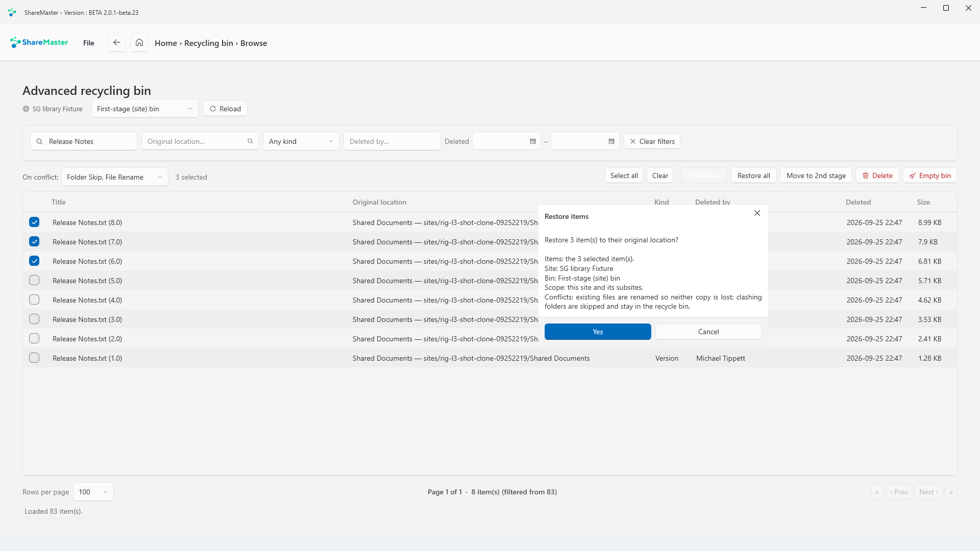Go back with the arrow button
Screen dimensions: 980x551
[117, 42]
